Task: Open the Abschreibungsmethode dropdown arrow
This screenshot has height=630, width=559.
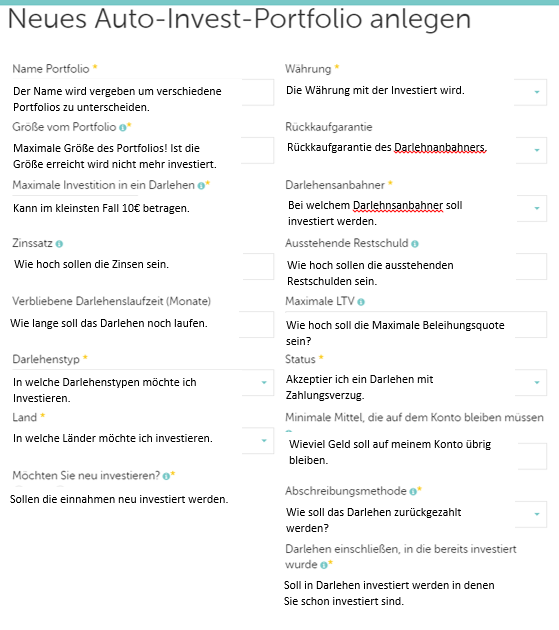Action: click(537, 514)
